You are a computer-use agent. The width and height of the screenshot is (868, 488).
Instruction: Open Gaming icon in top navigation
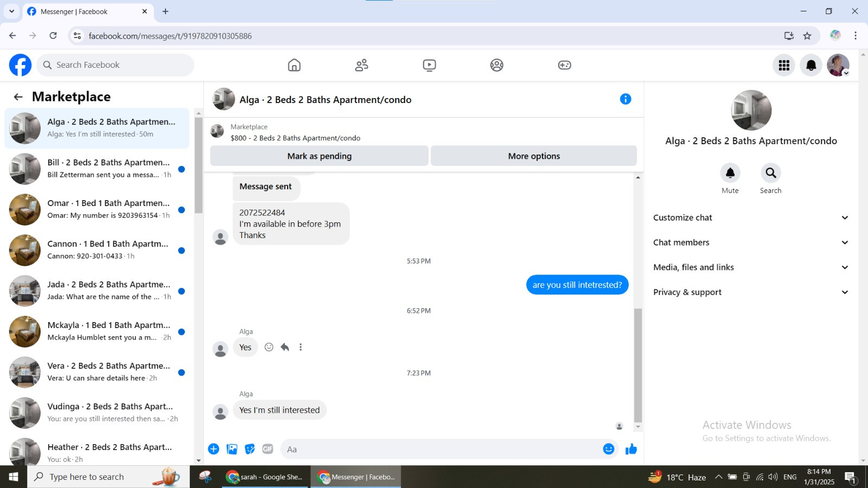click(564, 65)
